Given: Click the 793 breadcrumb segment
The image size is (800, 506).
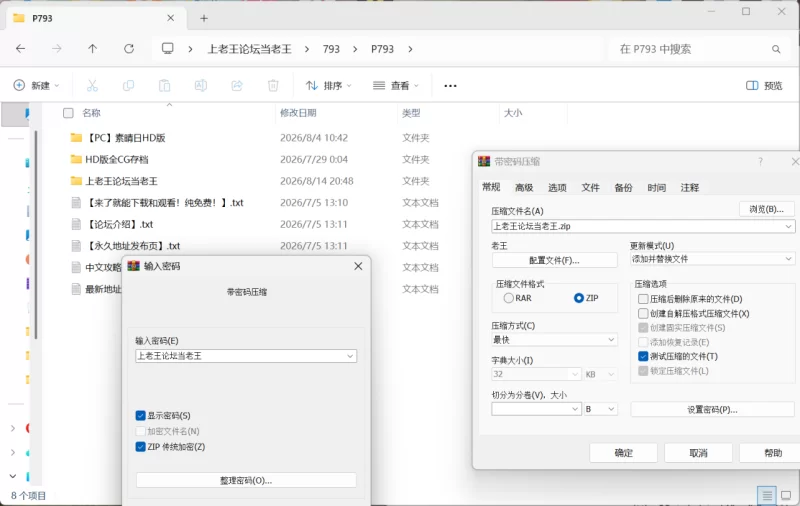Looking at the screenshot, I should point(331,49).
